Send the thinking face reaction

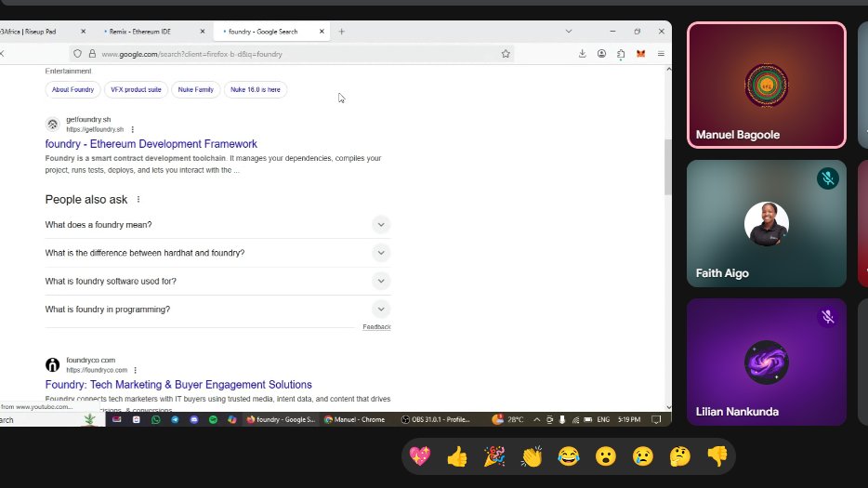tap(679, 456)
